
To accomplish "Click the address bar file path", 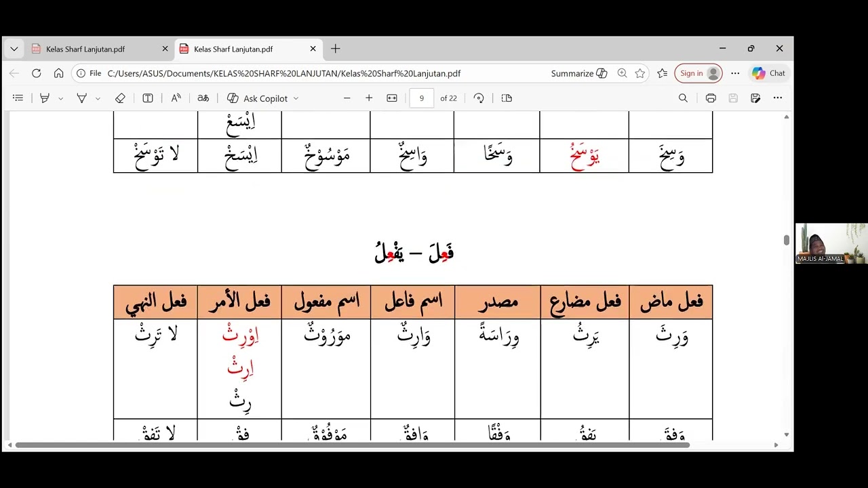I will click(284, 73).
